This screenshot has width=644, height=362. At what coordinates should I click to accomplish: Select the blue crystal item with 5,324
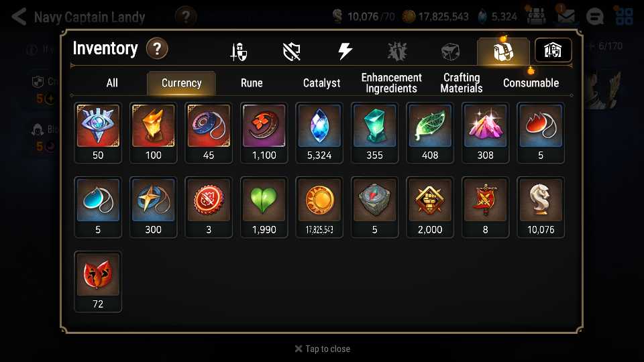click(x=319, y=133)
